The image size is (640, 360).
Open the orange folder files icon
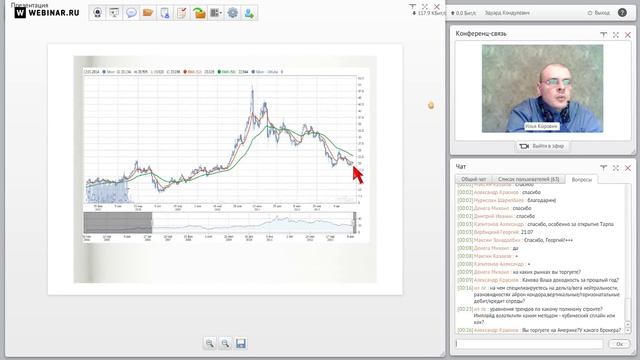[148, 13]
